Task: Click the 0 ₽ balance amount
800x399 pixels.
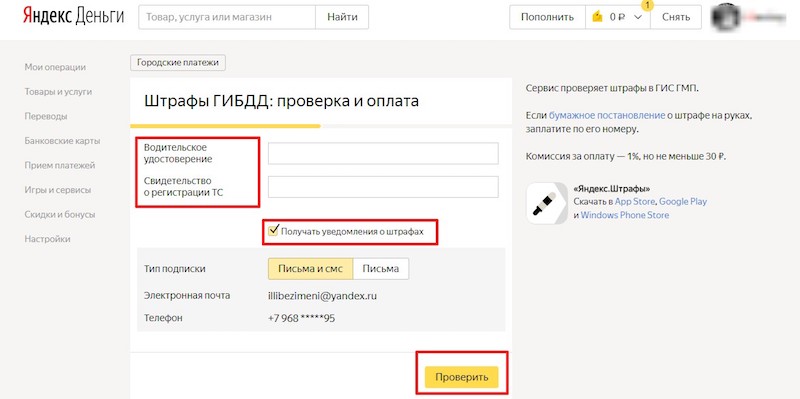Action: click(x=617, y=17)
